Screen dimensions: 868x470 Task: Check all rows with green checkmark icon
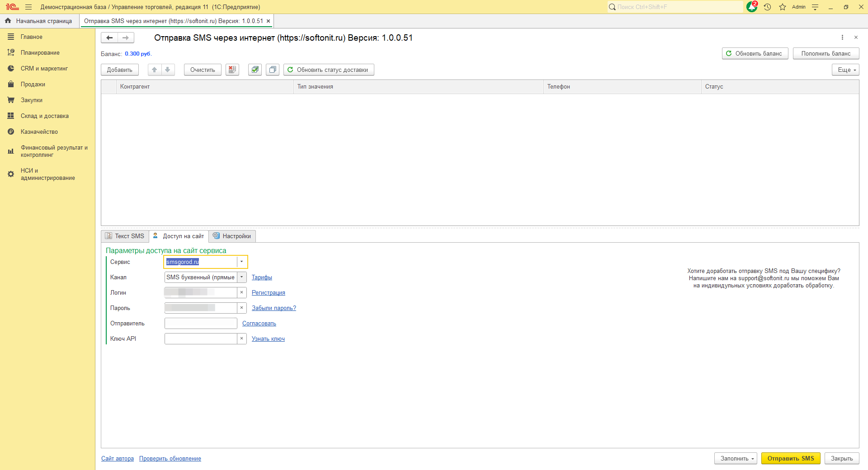click(x=255, y=70)
